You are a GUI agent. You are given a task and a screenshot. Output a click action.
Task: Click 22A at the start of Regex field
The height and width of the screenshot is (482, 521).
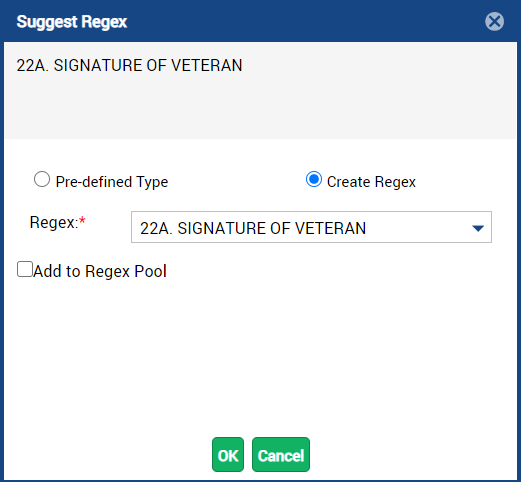point(156,229)
